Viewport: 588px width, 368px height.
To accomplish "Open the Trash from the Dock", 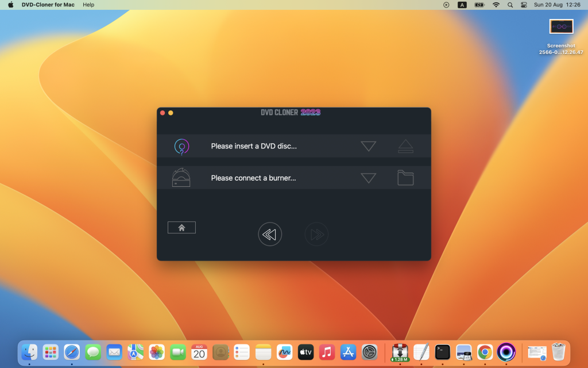I will [x=558, y=352].
